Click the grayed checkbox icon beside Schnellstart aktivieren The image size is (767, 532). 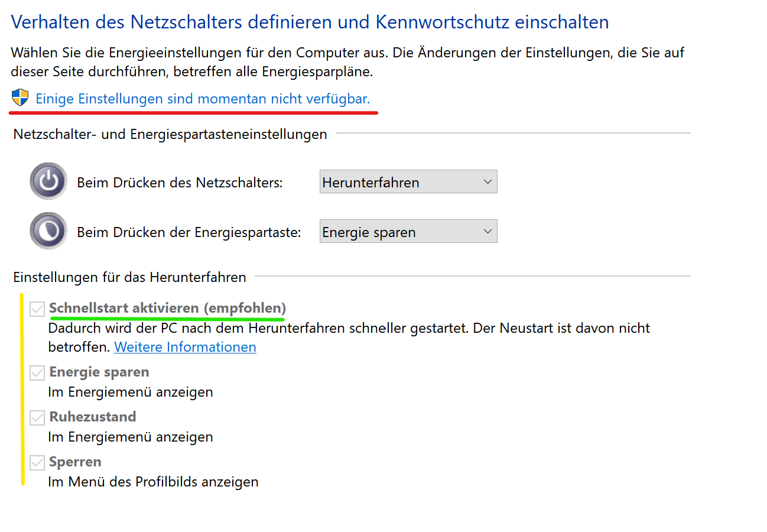tap(37, 308)
